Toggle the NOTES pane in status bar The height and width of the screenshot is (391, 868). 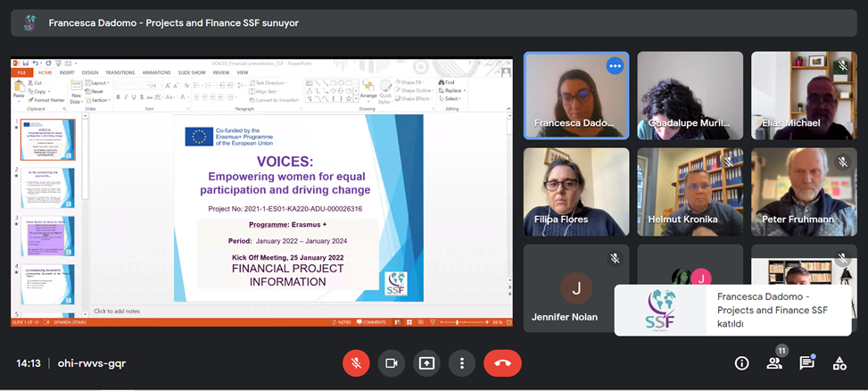(343, 322)
